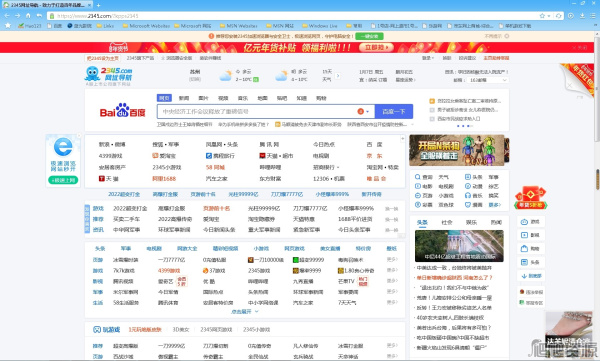The image size is (600, 361).
Task: Expand the 招商银行 dropdown arrow
Action: (338, 167)
